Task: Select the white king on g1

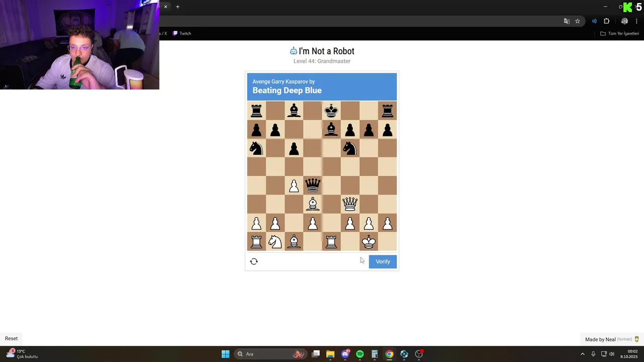Action: click(x=369, y=242)
